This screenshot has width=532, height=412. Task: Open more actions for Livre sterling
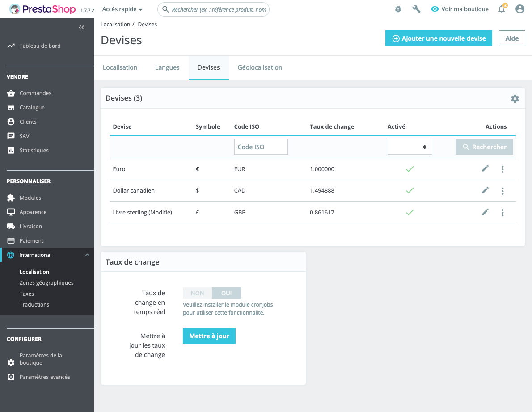[502, 213]
